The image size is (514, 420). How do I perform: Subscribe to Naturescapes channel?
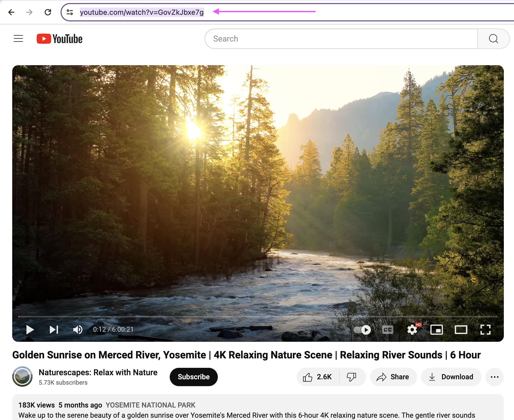coord(194,377)
